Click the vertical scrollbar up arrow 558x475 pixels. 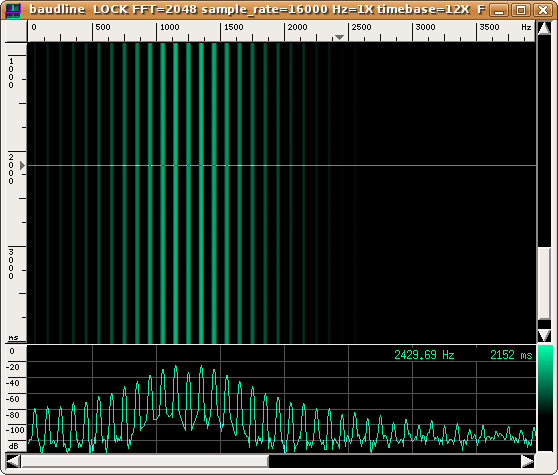tap(544, 28)
